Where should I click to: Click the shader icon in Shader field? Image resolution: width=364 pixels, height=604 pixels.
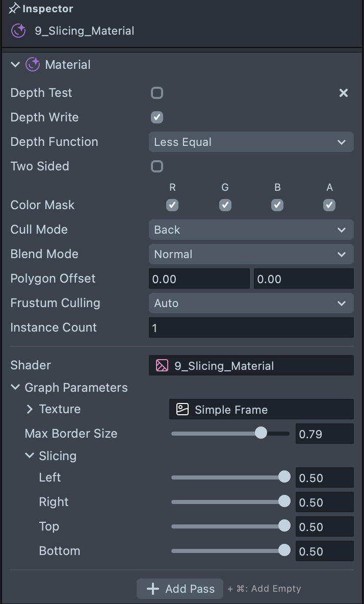click(162, 366)
